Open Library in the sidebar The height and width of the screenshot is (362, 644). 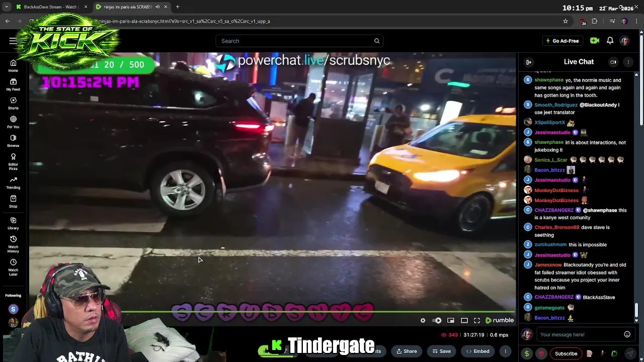pyautogui.click(x=13, y=223)
